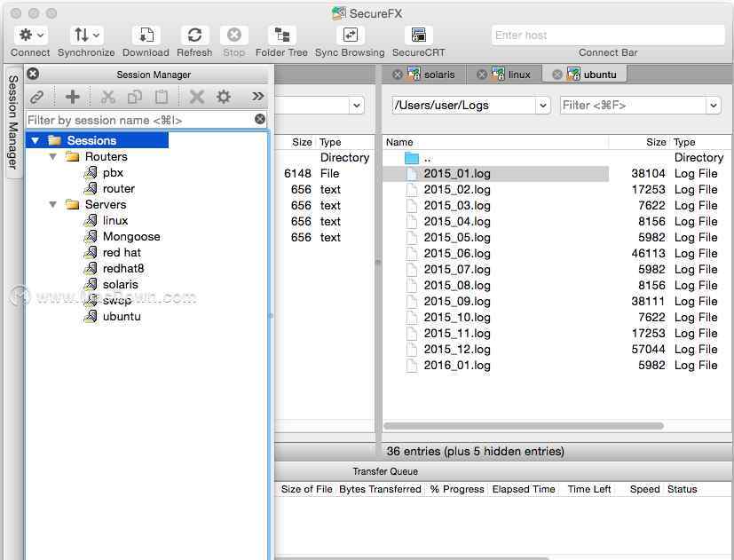Click the Bytes Transferred column header
Screen dimensions: 734x560
pyautogui.click(x=380, y=489)
